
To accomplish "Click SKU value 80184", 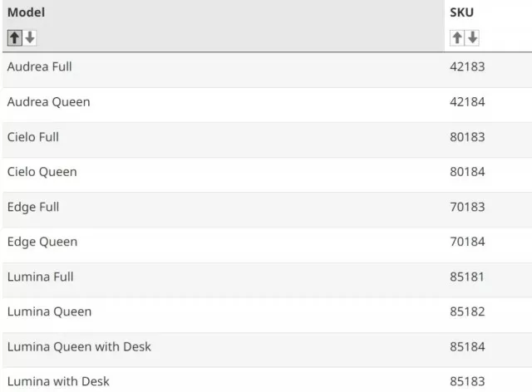I will tap(467, 172).
